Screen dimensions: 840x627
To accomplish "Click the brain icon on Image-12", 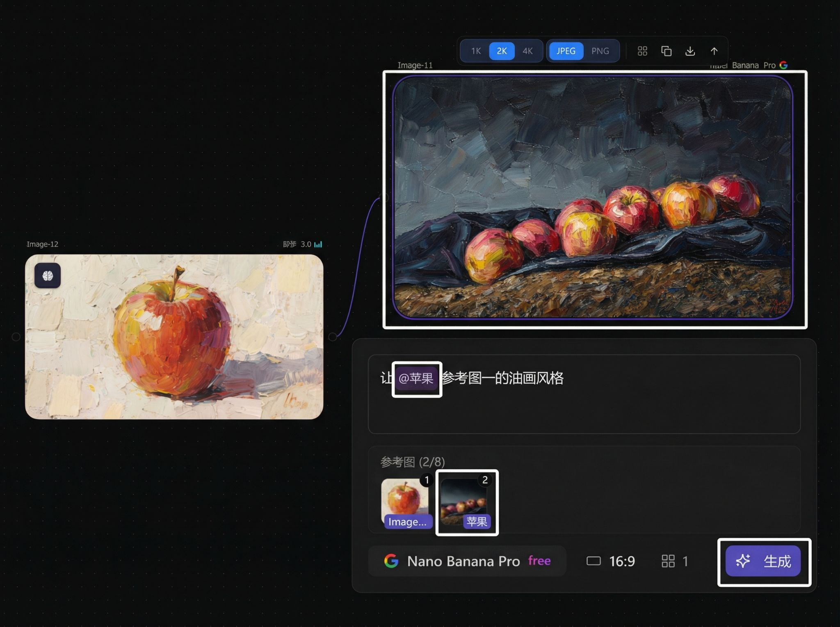I will [48, 275].
